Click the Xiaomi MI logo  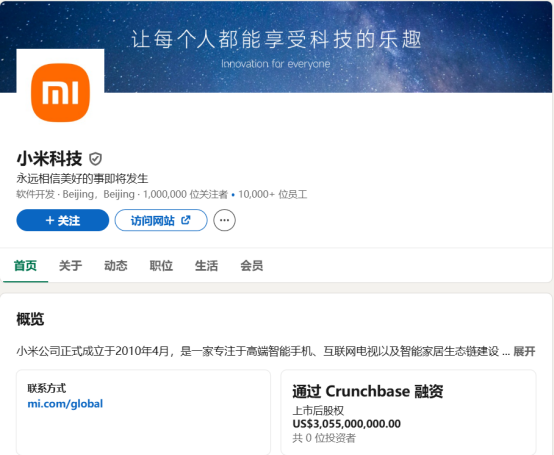pos(60,93)
